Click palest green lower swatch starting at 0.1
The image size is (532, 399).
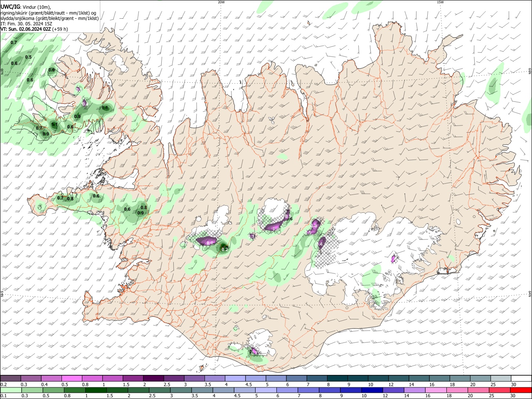pyautogui.click(x=11, y=390)
